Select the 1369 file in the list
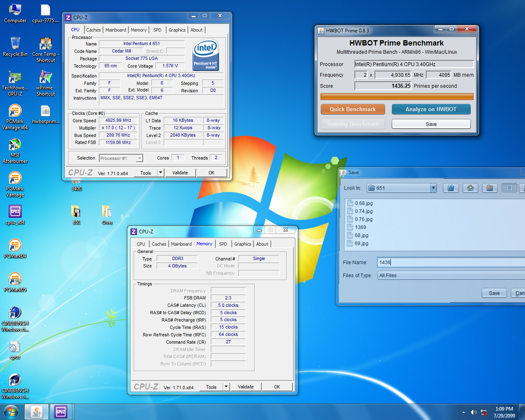Screen dimensions: 525x420 click(x=357, y=227)
